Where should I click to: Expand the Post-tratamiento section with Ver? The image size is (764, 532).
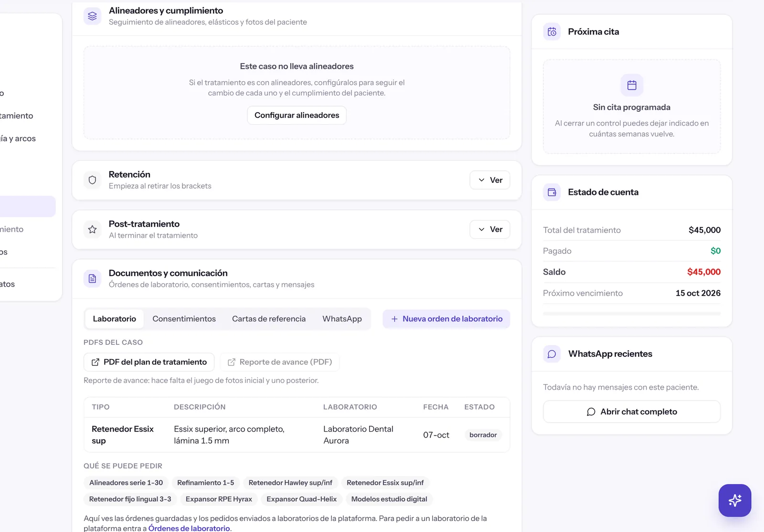click(490, 229)
